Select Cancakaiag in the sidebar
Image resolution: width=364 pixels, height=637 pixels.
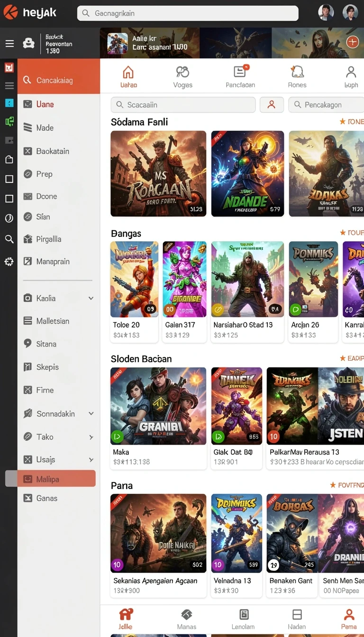click(59, 80)
